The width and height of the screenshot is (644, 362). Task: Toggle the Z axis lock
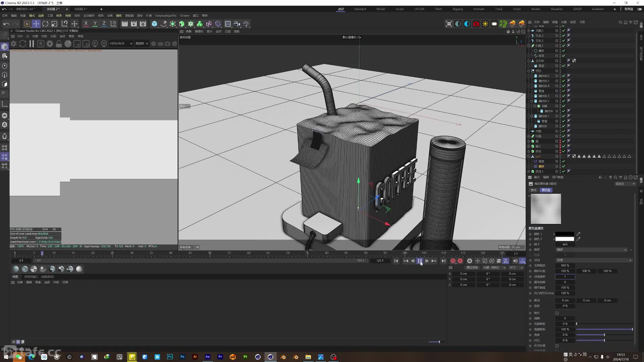[x=104, y=24]
